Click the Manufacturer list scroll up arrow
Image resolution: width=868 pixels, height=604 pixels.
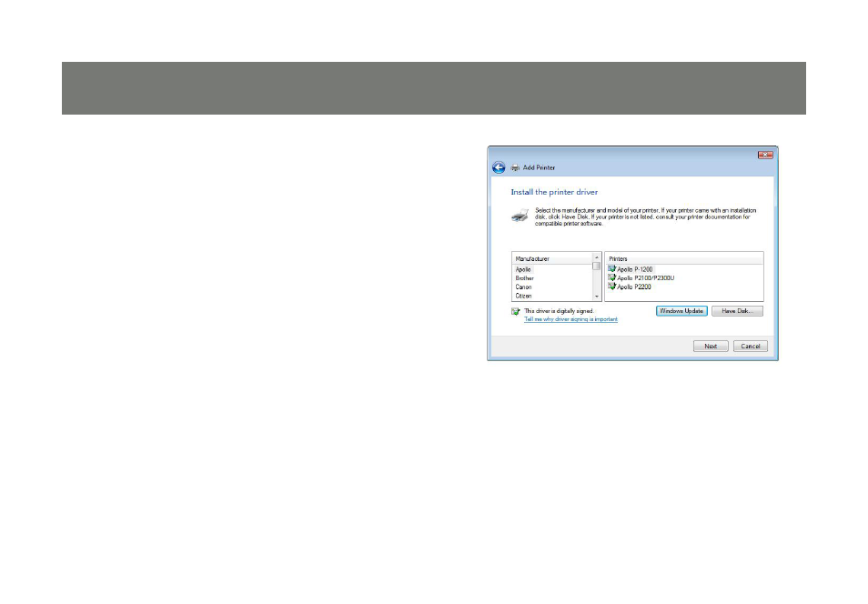tap(596, 257)
